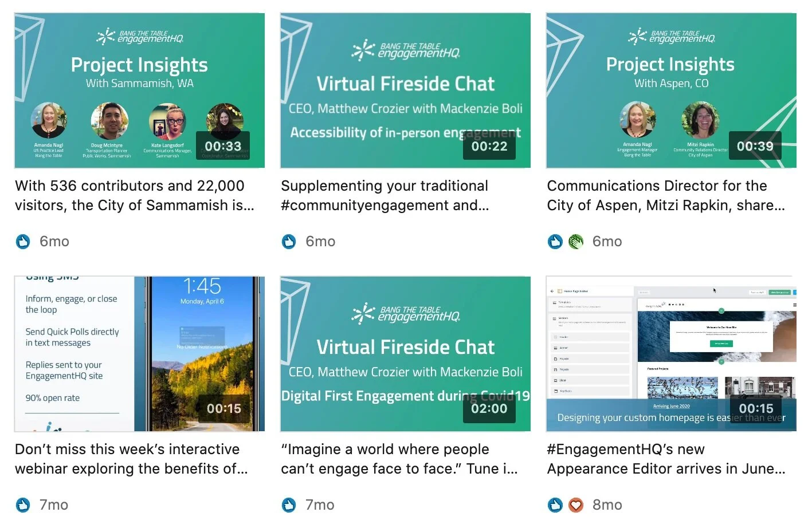Screen dimensions: 812x524
Task: Open post about 536 contributors in Sammamish
Action: [135, 195]
